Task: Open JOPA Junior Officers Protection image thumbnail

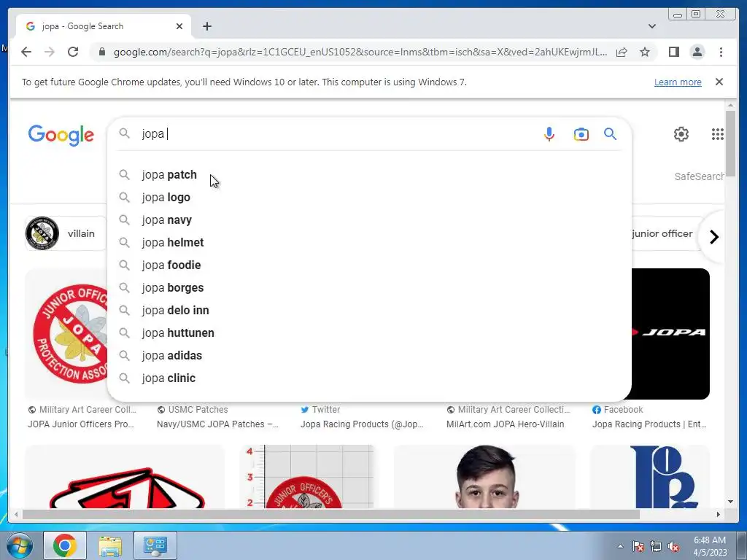Action: coord(66,334)
